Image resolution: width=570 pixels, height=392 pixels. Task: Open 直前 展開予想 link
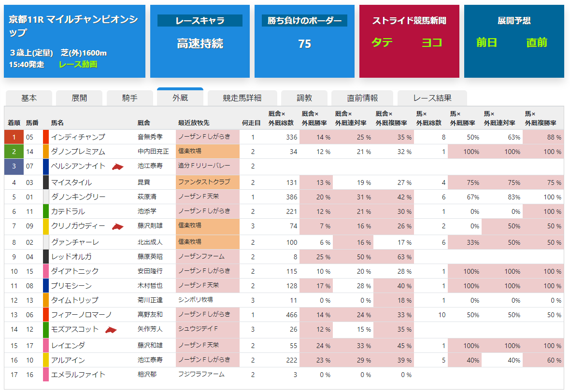click(537, 42)
